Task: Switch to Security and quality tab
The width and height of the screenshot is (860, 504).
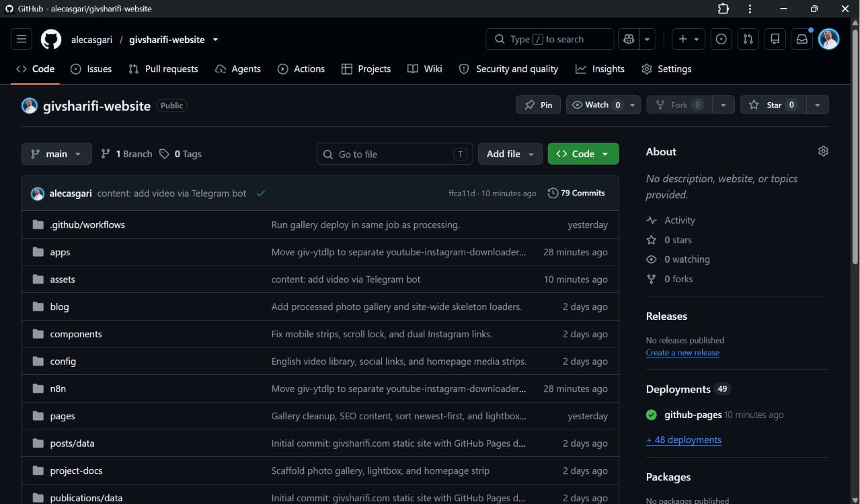Action: pyautogui.click(x=508, y=69)
